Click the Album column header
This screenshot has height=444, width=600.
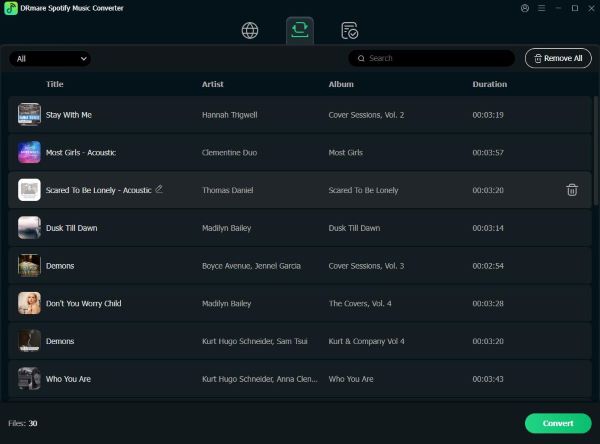click(x=341, y=84)
